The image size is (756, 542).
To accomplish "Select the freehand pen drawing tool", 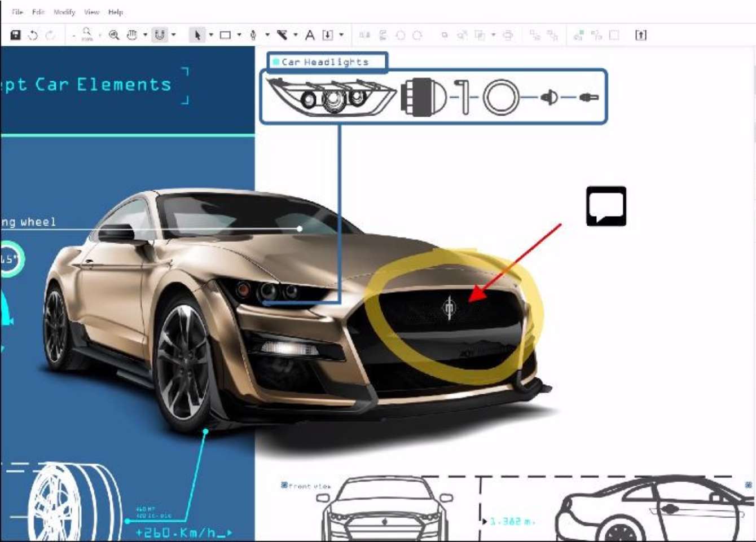I will [253, 35].
